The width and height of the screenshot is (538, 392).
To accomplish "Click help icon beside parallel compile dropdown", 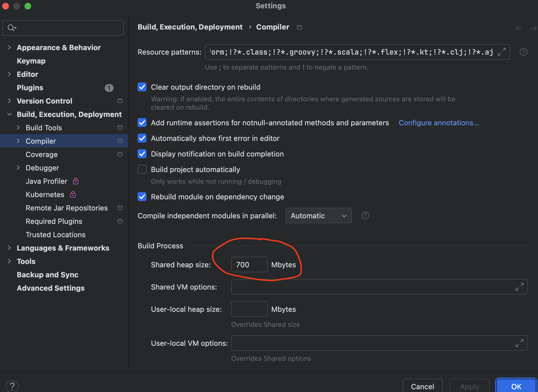I will (x=365, y=215).
